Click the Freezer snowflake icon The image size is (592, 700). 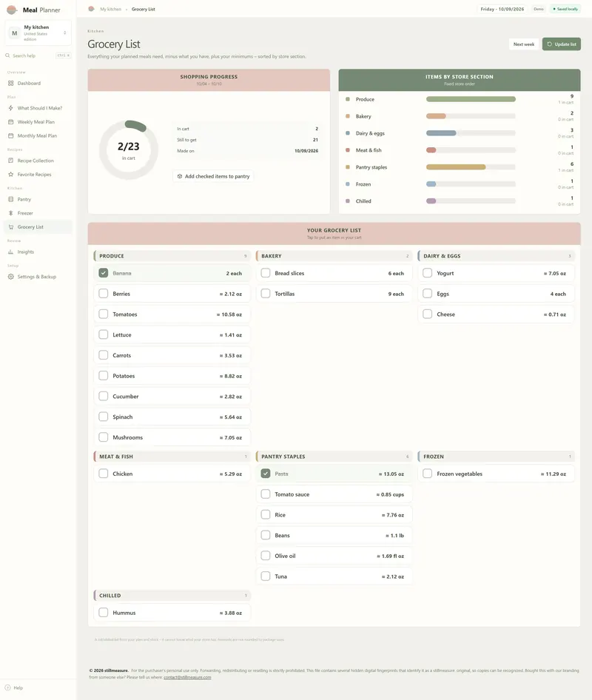(x=10, y=213)
